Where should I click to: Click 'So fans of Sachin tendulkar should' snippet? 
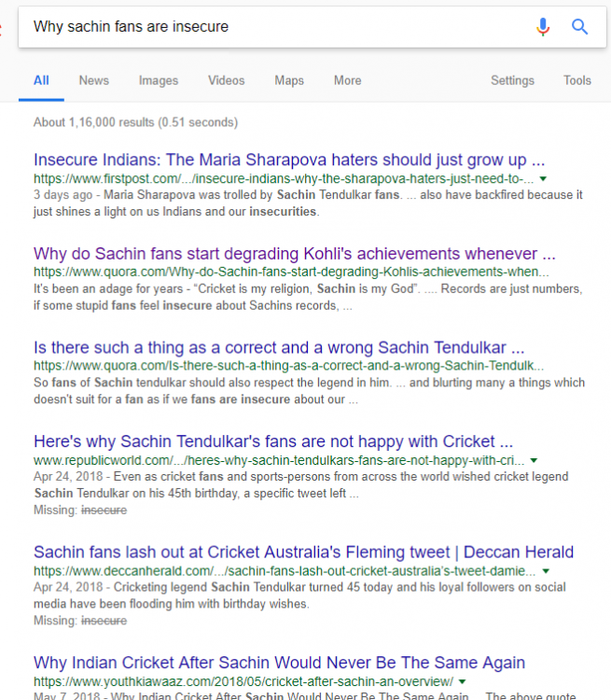309,391
